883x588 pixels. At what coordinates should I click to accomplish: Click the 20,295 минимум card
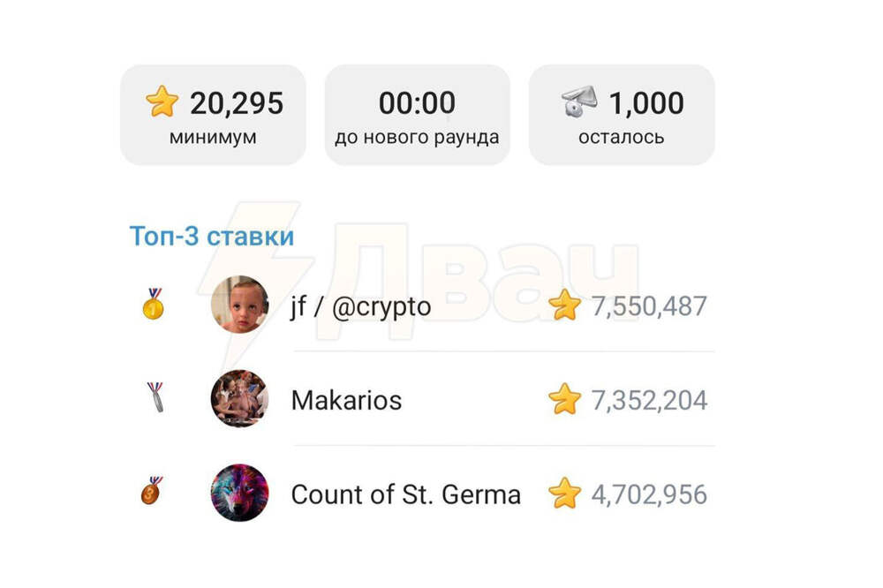(x=213, y=115)
